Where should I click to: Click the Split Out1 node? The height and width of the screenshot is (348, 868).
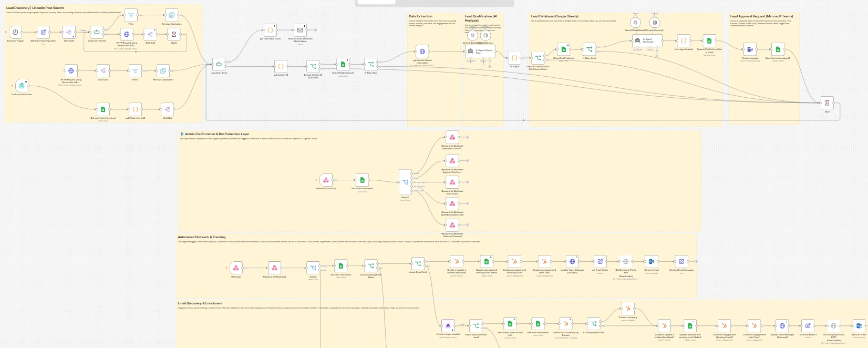tap(150, 35)
